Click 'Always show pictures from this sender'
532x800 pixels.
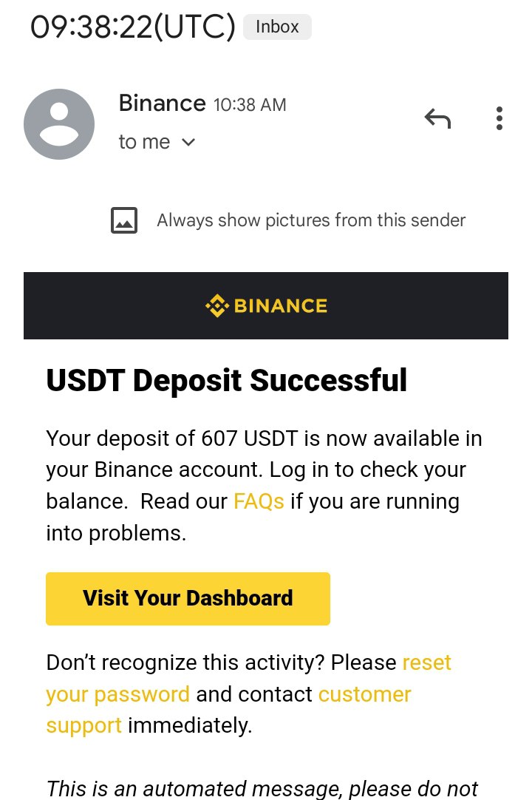311,220
